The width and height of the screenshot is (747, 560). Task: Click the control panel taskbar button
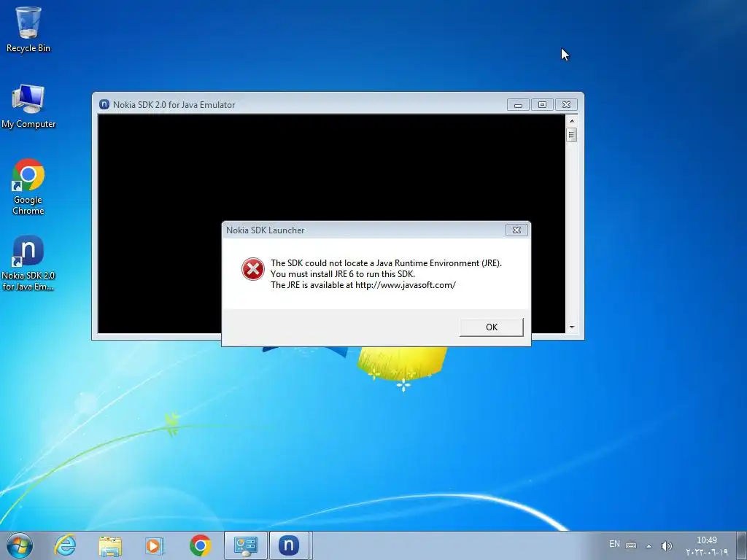[246, 545]
